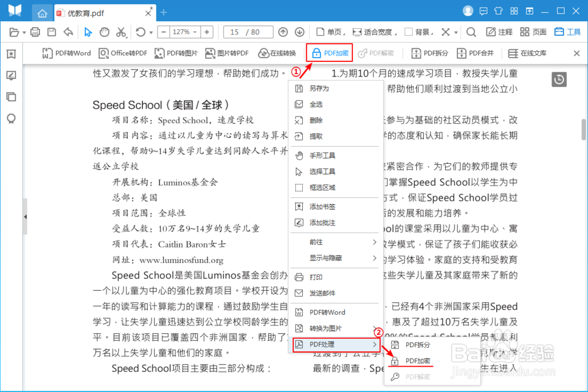Collapse the left sidebar handle
The height and width of the screenshot is (392, 588).
tap(25, 217)
